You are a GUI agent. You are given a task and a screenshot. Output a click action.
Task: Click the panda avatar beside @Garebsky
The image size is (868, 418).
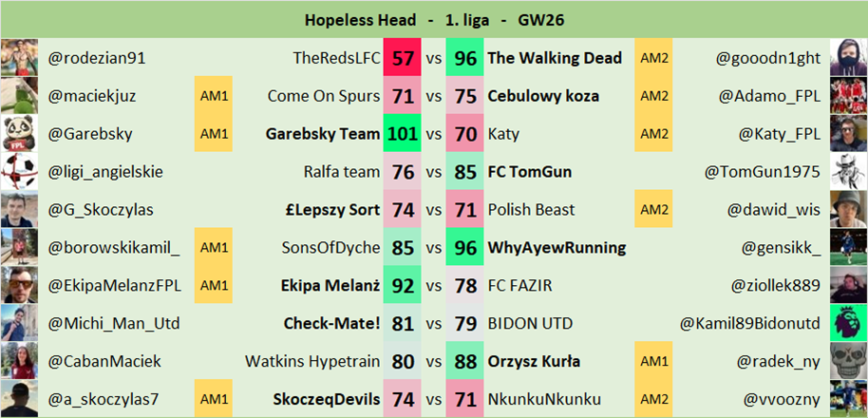[19, 134]
